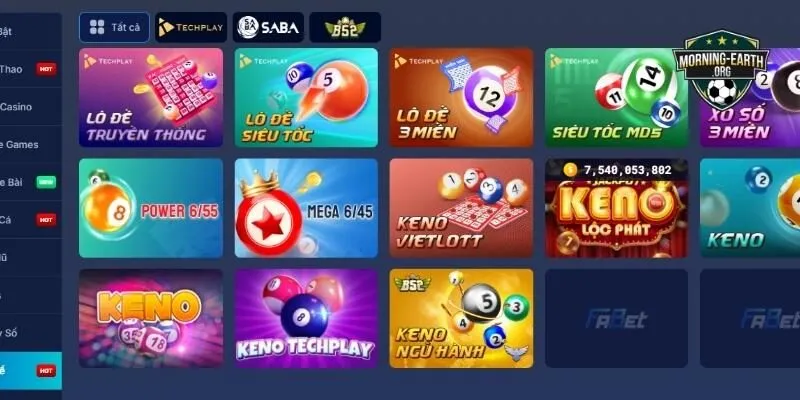Open Keno Lộc Phát jackpot game
Viewport: 800px width, 400px height.
[616, 208]
